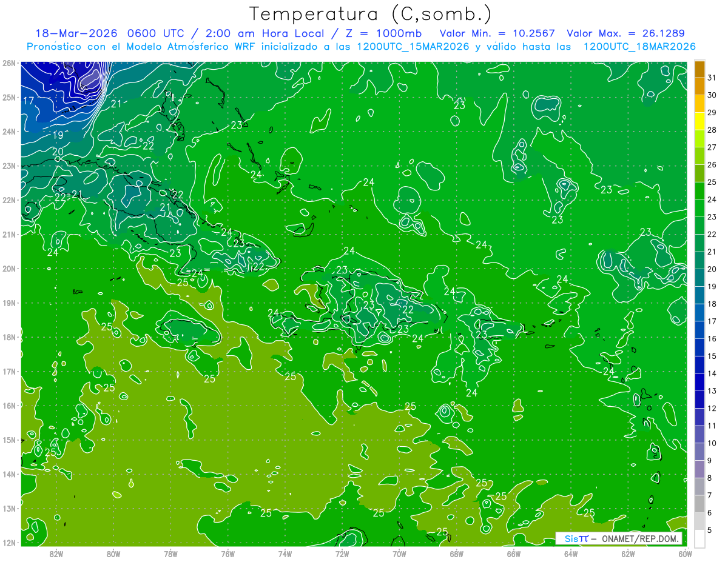Click the yellow swatch between 28 and 29
728x562 pixels.
click(699, 121)
